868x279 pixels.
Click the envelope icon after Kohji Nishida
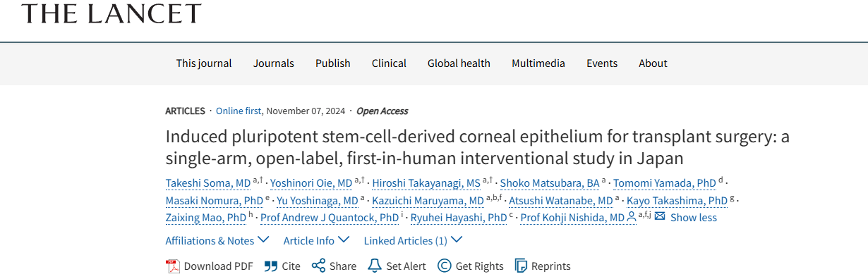pos(660,216)
